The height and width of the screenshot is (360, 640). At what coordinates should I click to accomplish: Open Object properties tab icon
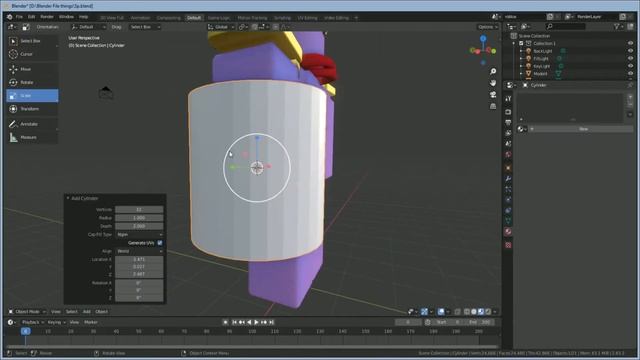(508, 168)
